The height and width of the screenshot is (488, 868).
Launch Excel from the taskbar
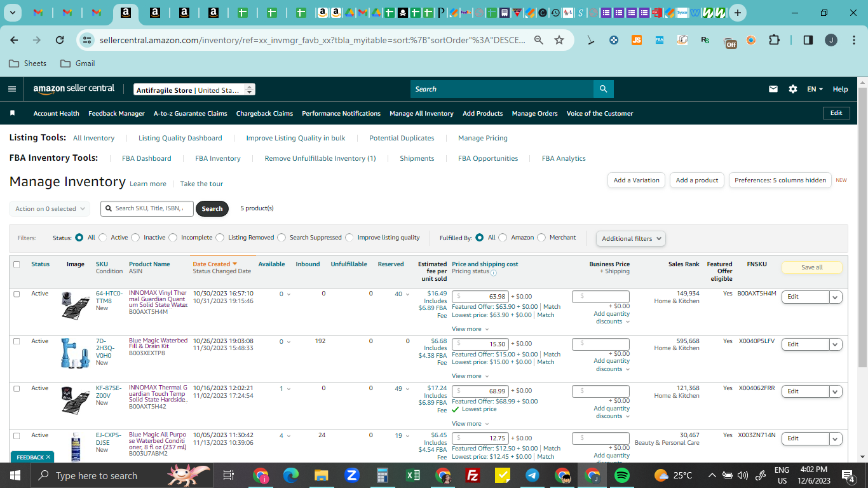click(x=412, y=475)
